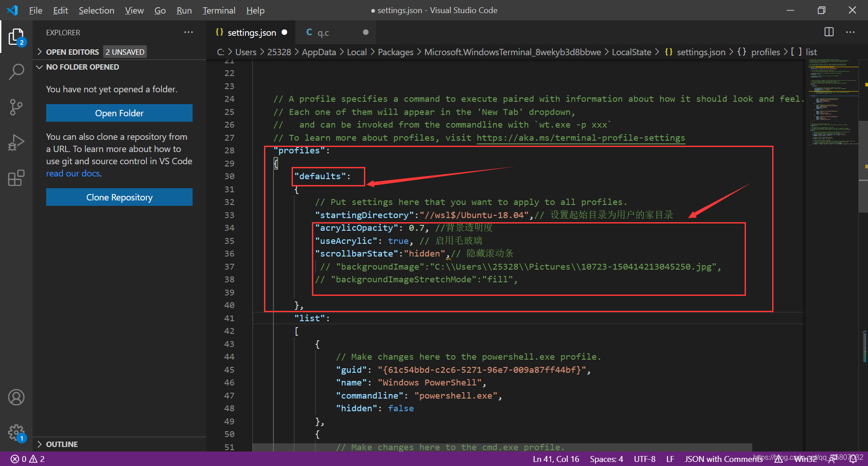The image size is (868, 466).
Task: Open the Accounts icon
Action: (x=16, y=397)
